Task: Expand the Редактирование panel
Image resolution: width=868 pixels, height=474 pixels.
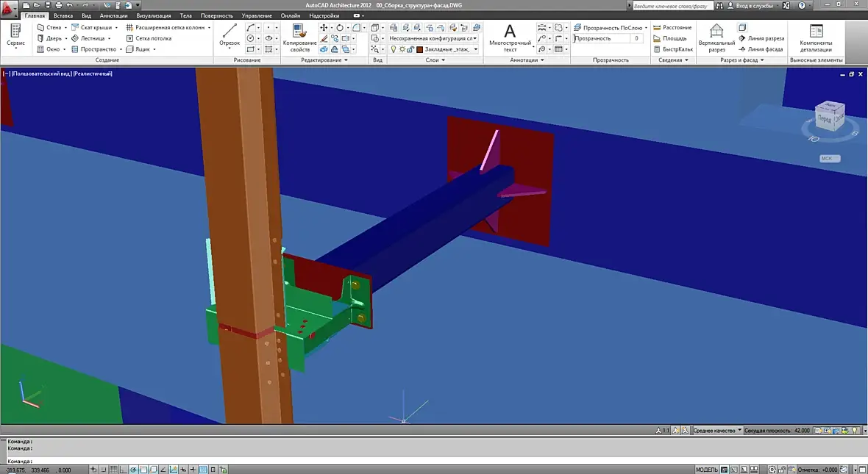Action: [324, 60]
